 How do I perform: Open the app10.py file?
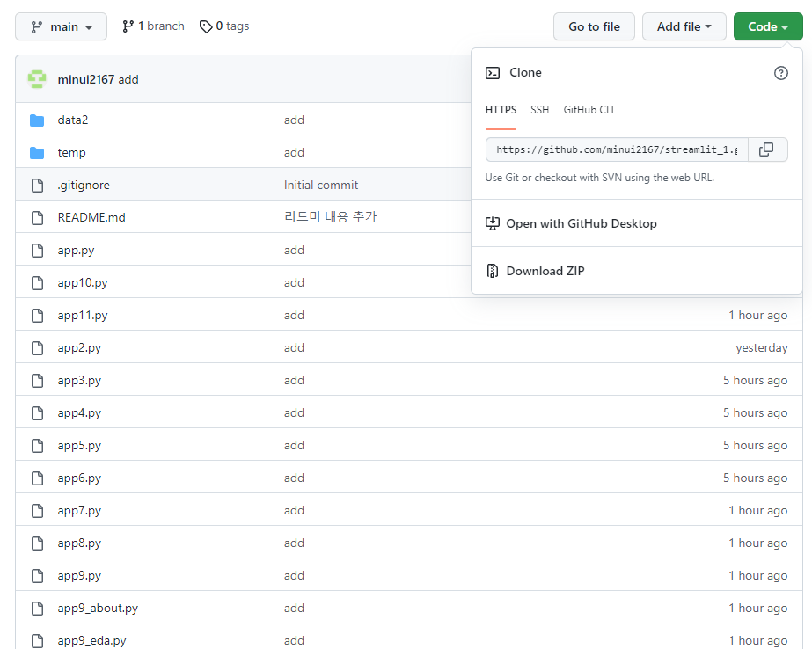click(x=83, y=283)
